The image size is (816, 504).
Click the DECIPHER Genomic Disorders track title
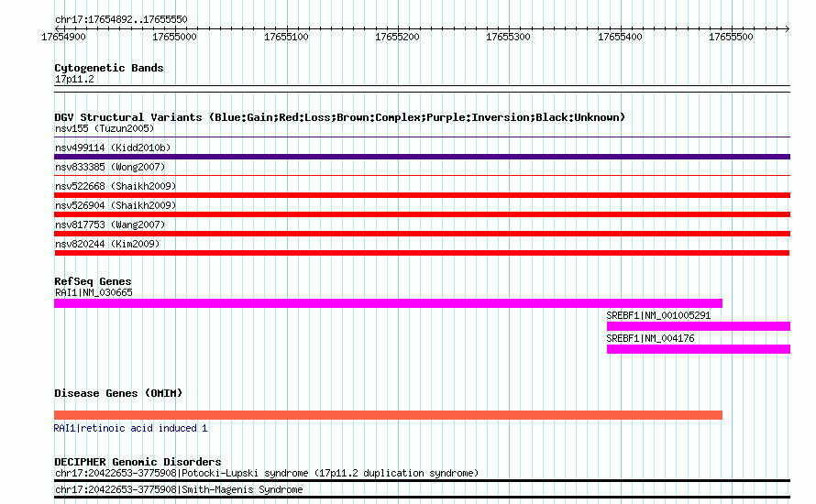(138, 462)
